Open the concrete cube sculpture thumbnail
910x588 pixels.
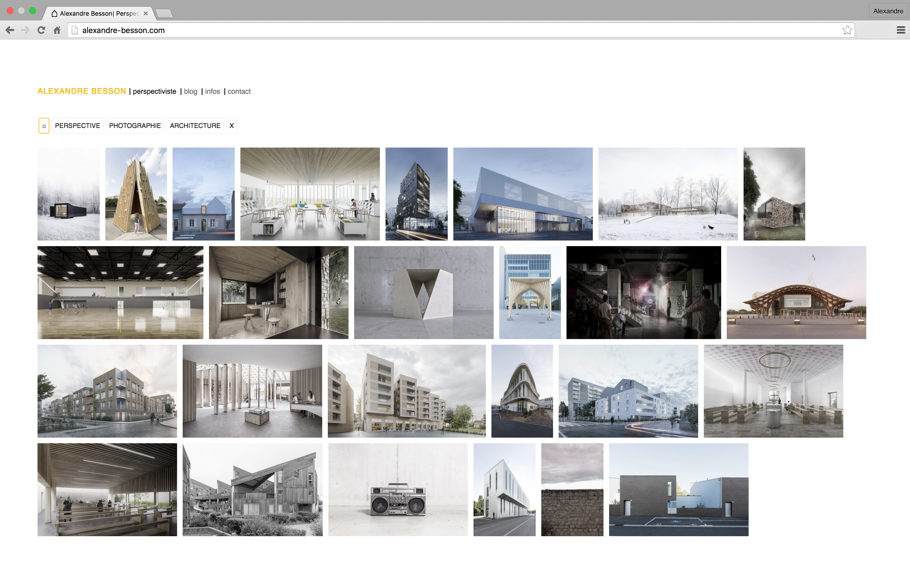tap(424, 293)
